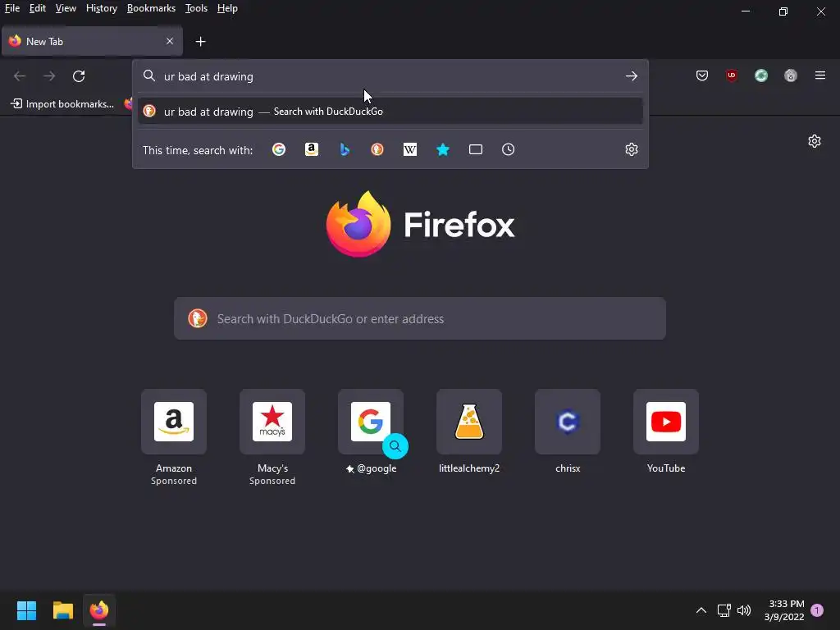This screenshot has height=630, width=840.
Task: Search bookmarks via star icon
Action: pyautogui.click(x=442, y=149)
